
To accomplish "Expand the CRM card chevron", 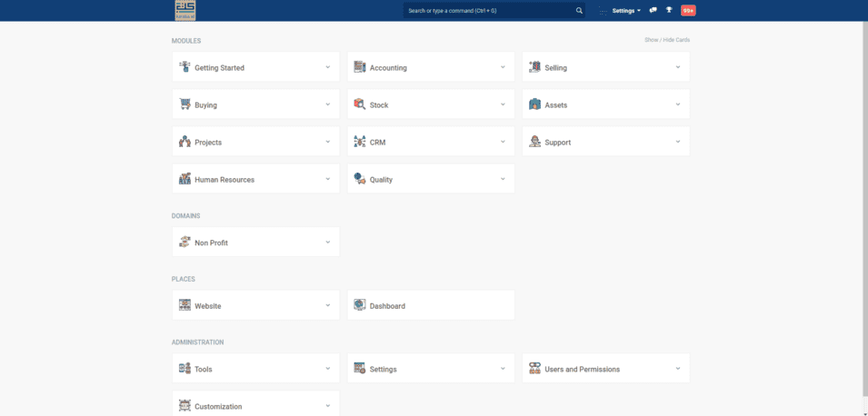I will coord(503,142).
